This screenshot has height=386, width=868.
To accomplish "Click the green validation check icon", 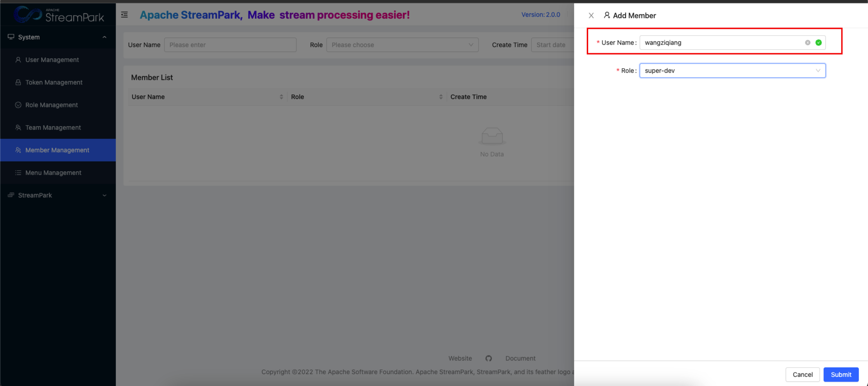I will 818,42.
